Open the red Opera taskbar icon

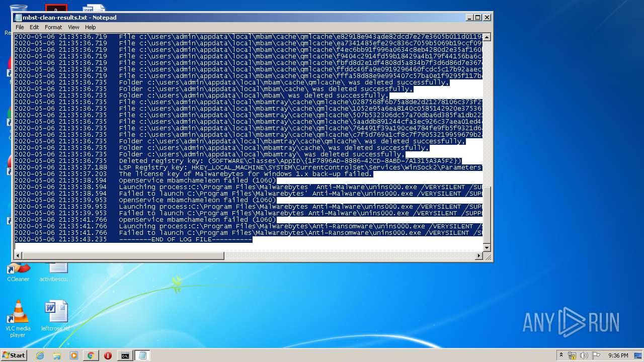click(108, 355)
